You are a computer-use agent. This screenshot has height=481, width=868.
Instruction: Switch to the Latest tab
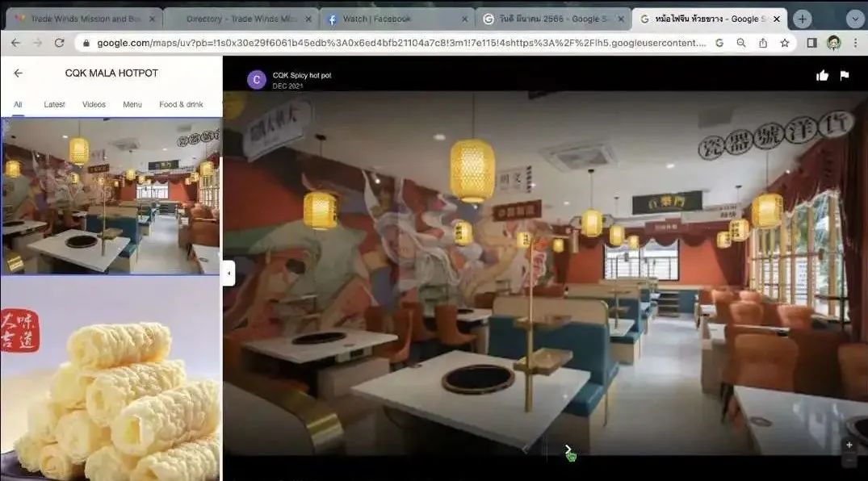pos(54,104)
